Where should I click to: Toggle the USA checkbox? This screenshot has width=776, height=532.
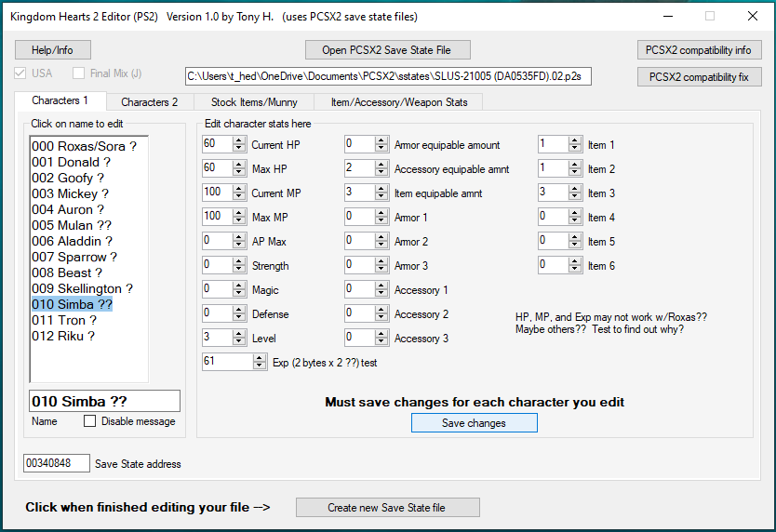21,73
